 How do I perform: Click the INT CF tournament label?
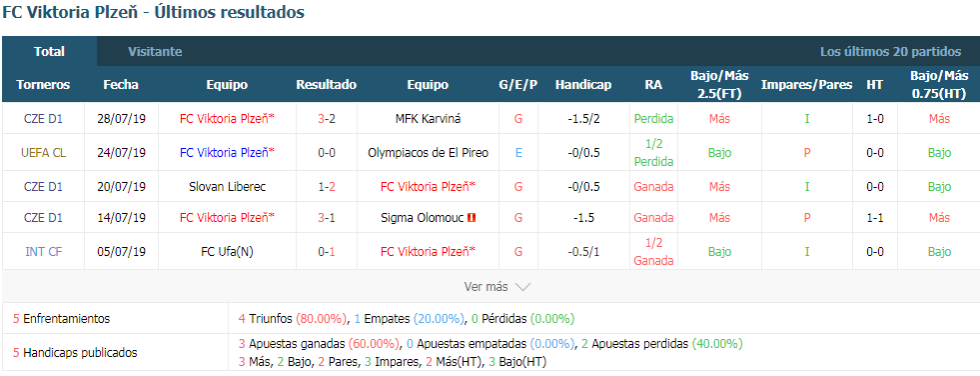(x=43, y=252)
